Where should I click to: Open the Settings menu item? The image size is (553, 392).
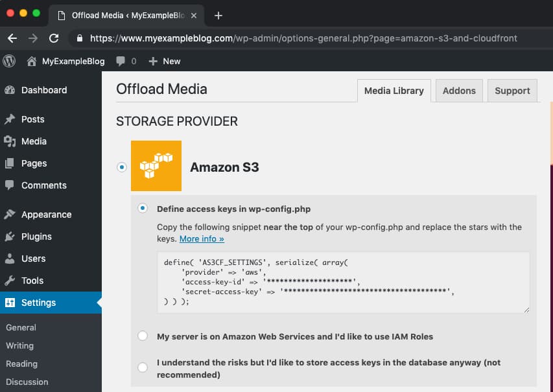pyautogui.click(x=51, y=303)
